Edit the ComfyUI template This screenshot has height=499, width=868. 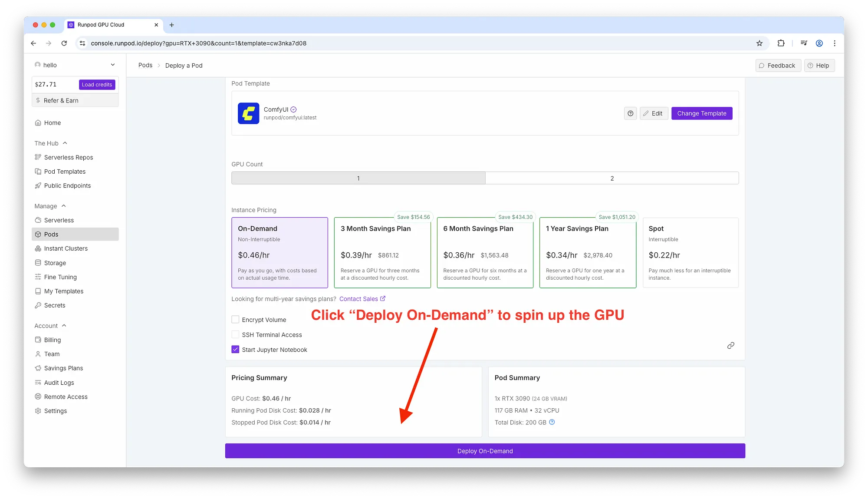tap(654, 113)
